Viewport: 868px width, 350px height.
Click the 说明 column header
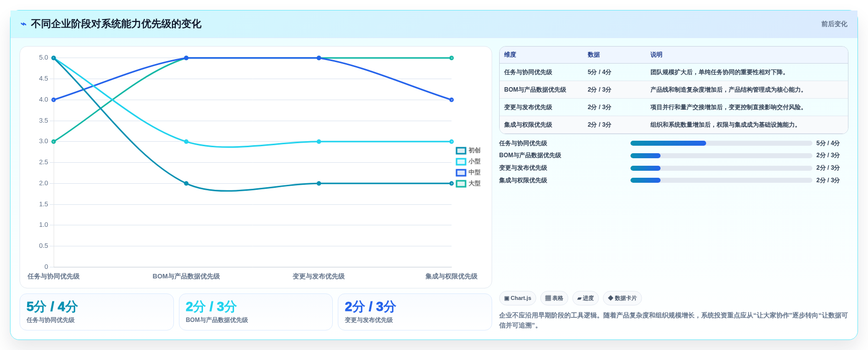[657, 55]
